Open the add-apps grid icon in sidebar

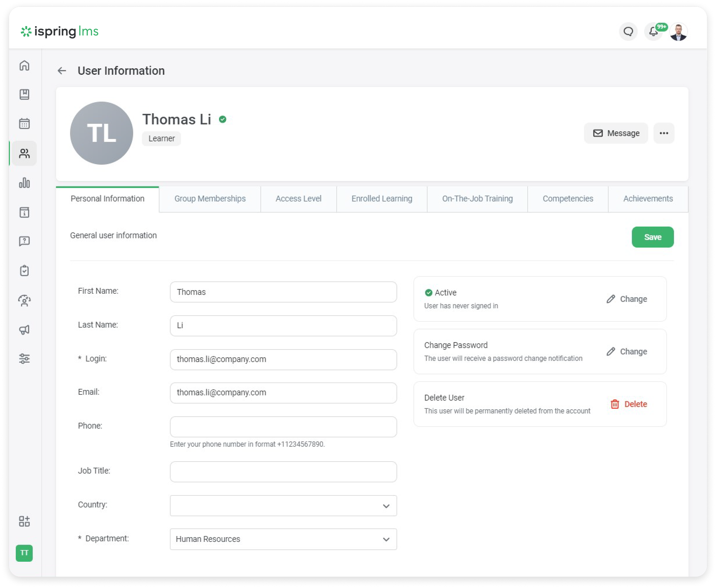tap(25, 521)
